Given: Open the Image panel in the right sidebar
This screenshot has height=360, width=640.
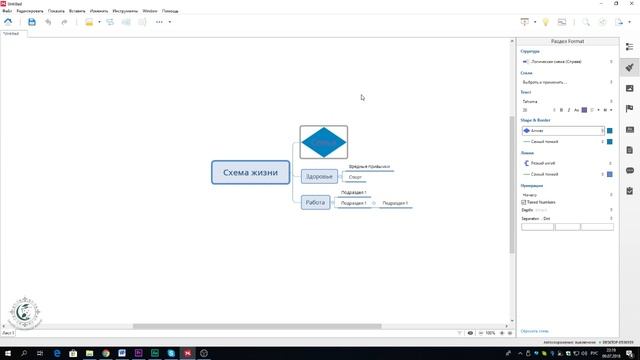Looking at the screenshot, I should pos(630,88).
